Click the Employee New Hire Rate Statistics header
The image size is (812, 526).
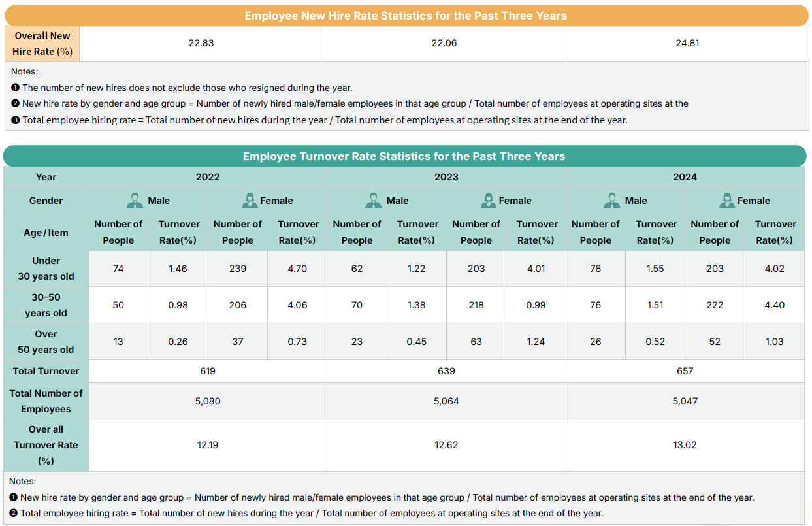click(406, 15)
